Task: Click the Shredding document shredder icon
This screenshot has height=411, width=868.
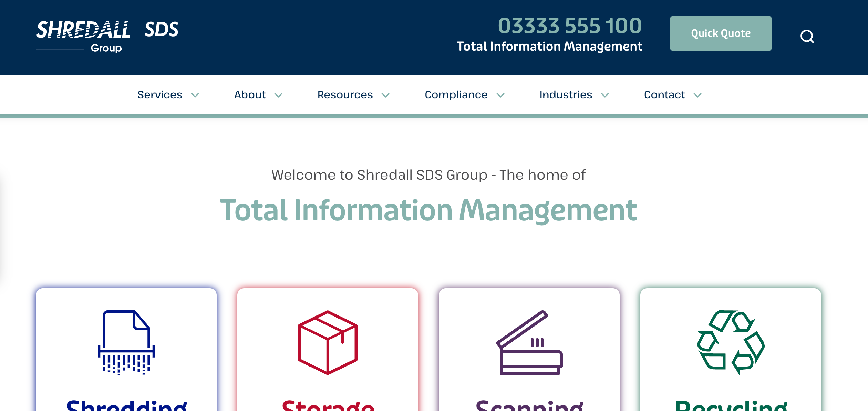Action: 126,342
